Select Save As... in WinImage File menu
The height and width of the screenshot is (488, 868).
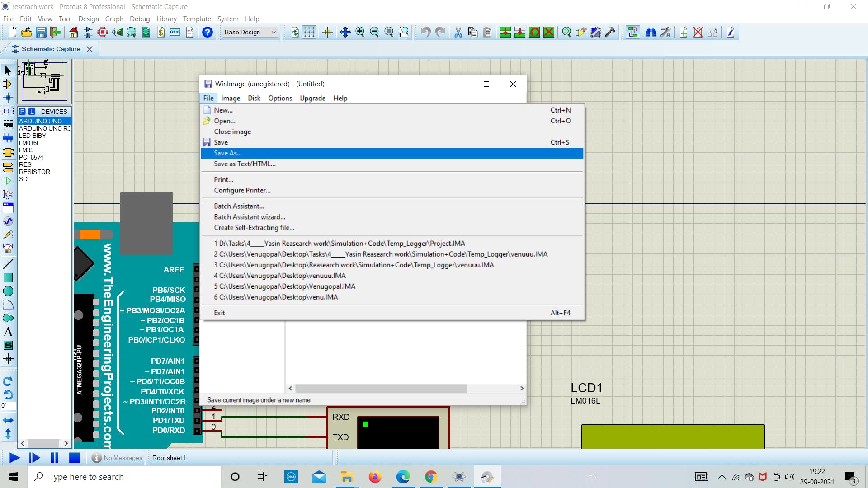point(392,153)
